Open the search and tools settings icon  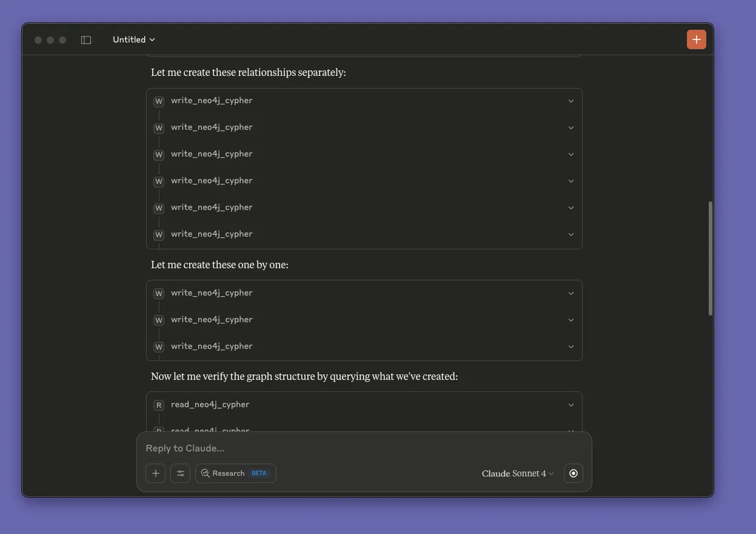(180, 473)
